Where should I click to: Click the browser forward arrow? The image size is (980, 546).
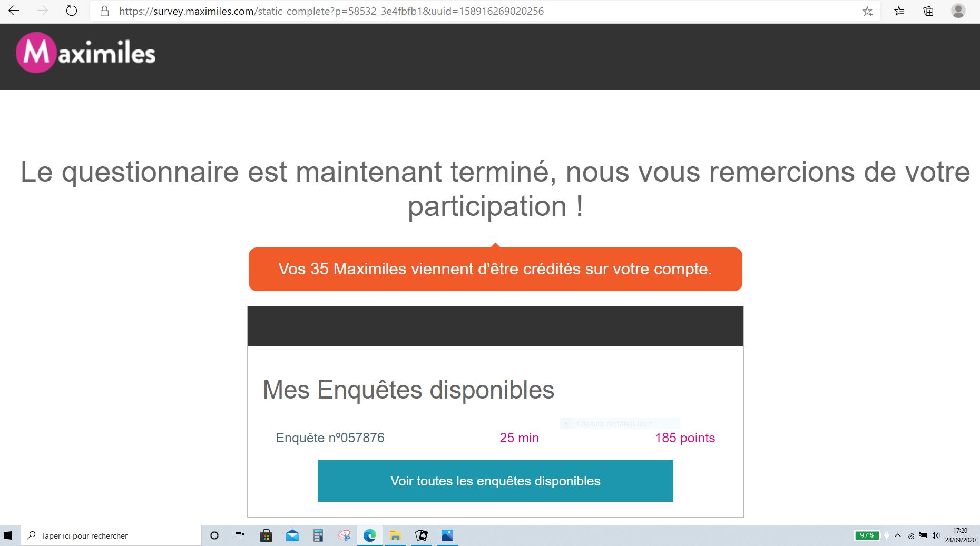(43, 11)
